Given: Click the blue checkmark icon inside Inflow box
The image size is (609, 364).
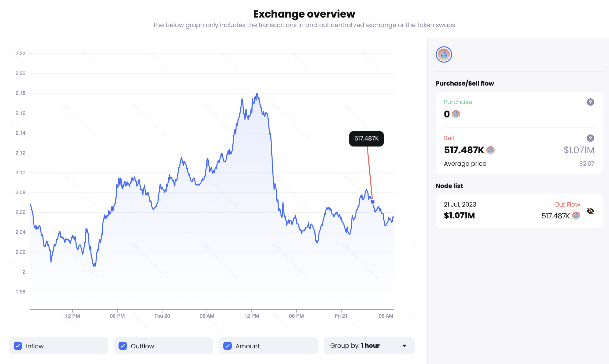Looking at the screenshot, I should click(18, 346).
